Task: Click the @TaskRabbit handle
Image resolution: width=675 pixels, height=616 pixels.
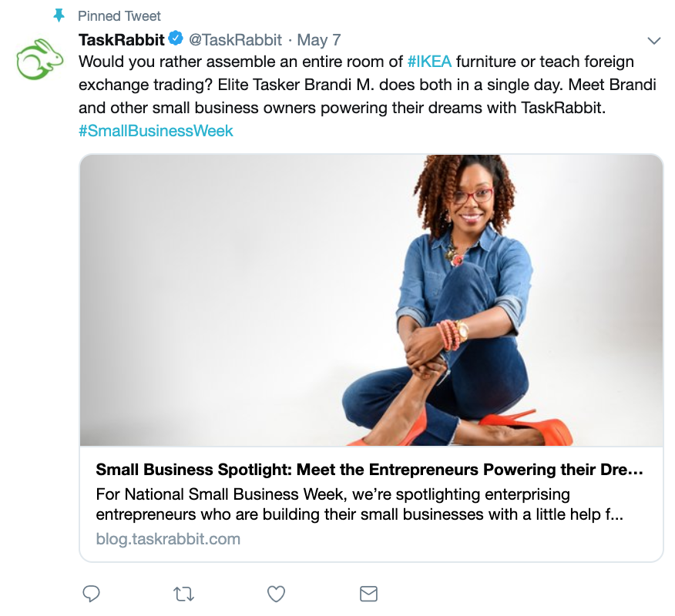Action: [x=236, y=40]
